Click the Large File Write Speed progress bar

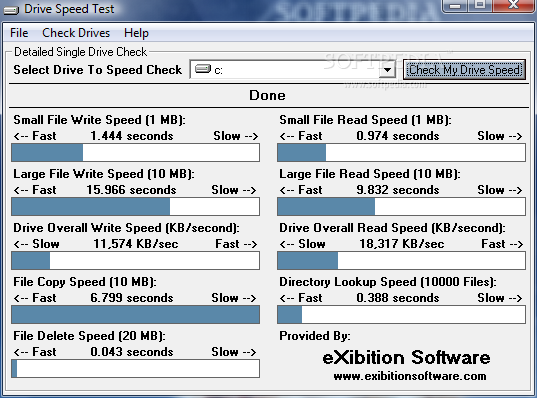click(136, 207)
